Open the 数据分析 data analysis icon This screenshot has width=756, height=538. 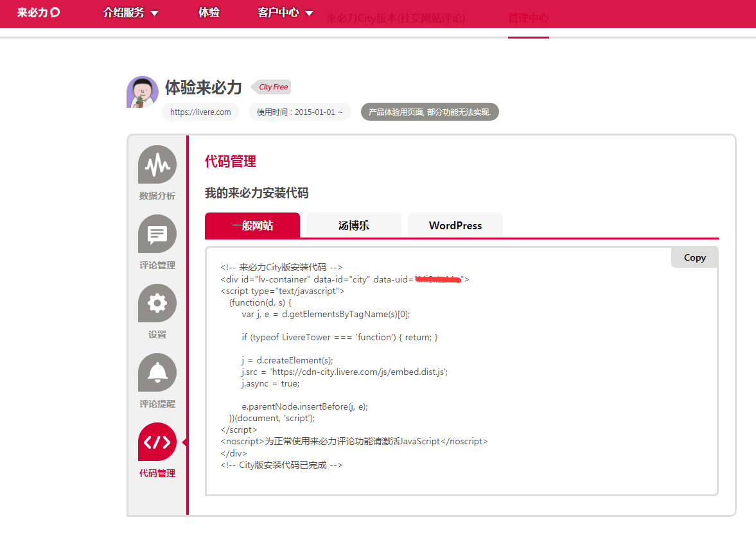(x=157, y=164)
